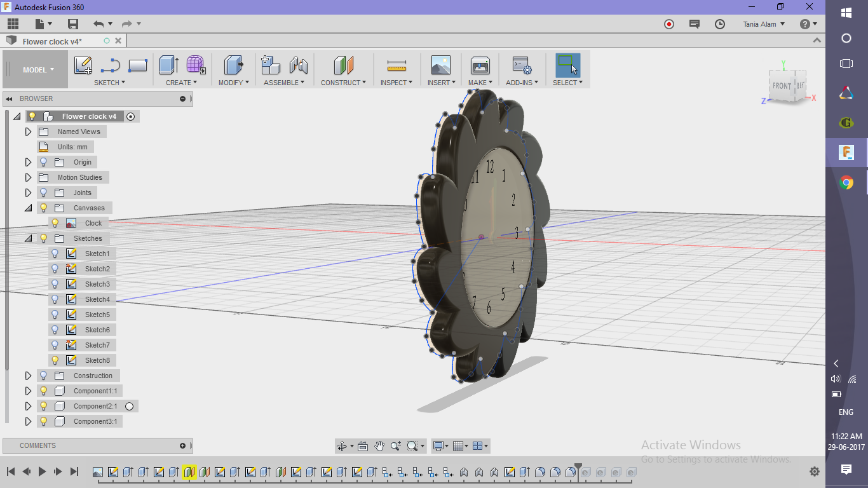Jump to timeline end
The width and height of the screenshot is (868, 488).
(x=74, y=471)
